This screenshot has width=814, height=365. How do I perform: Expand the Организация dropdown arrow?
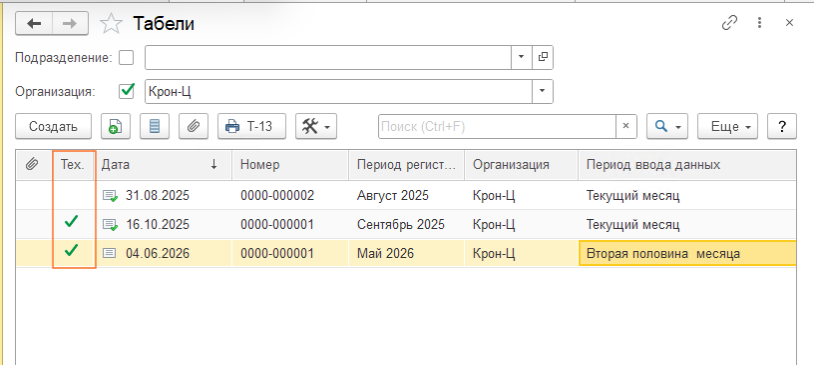tap(543, 91)
